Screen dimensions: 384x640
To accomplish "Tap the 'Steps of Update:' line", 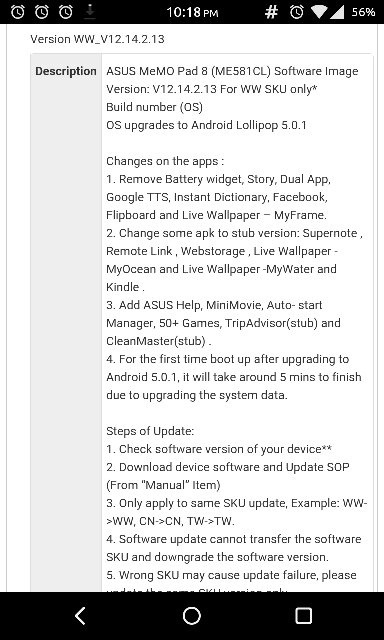I will click(150, 431).
